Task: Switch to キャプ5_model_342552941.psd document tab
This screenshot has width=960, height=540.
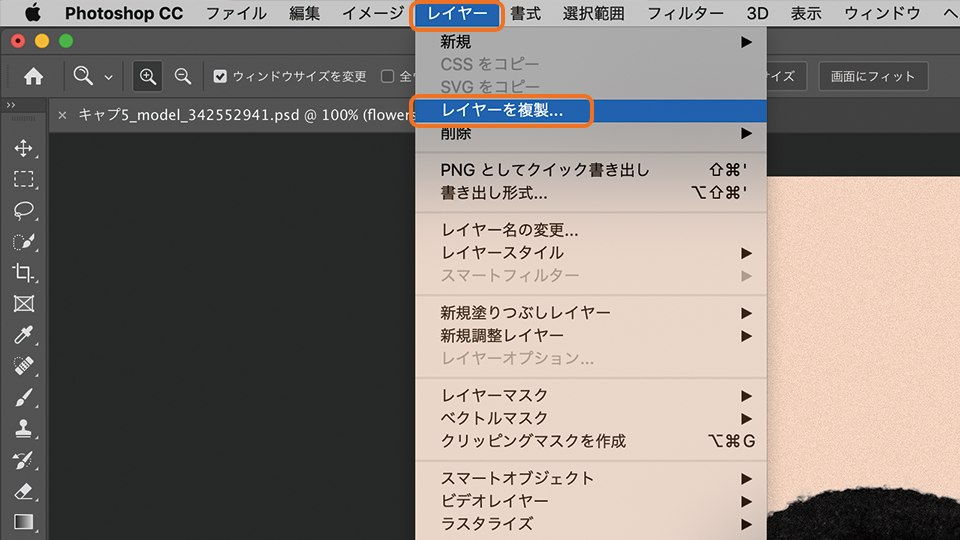Action: [245, 115]
